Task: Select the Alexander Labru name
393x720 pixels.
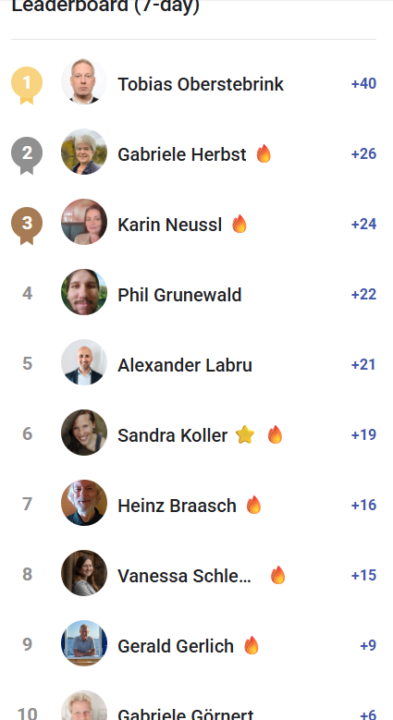Action: coord(185,365)
